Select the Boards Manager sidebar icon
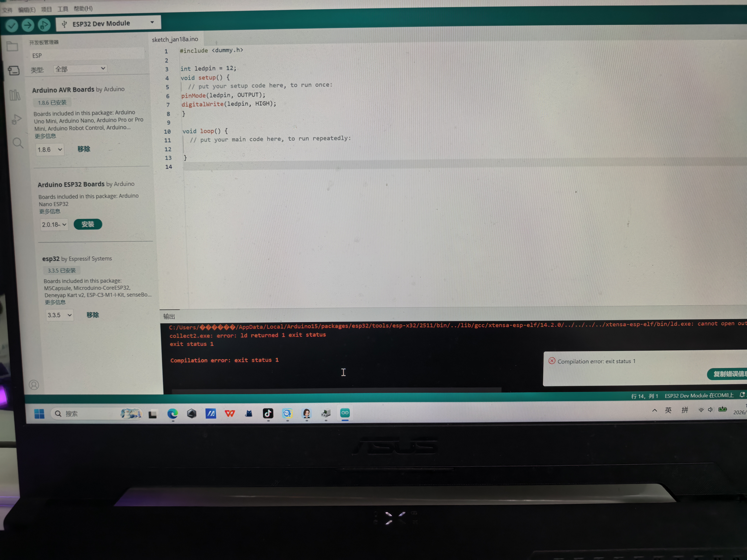747x560 pixels. (13, 71)
